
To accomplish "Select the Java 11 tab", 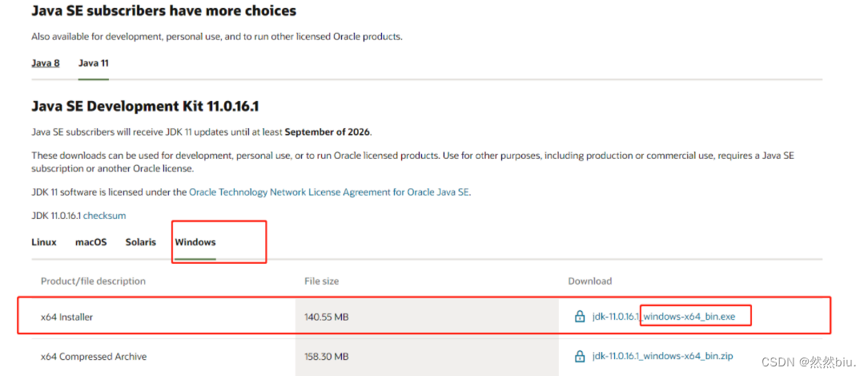I will click(94, 63).
